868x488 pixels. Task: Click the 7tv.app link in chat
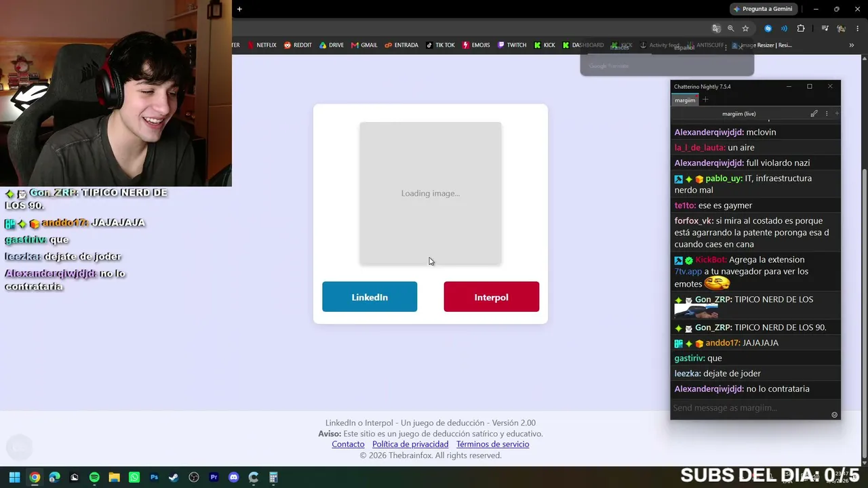click(688, 271)
